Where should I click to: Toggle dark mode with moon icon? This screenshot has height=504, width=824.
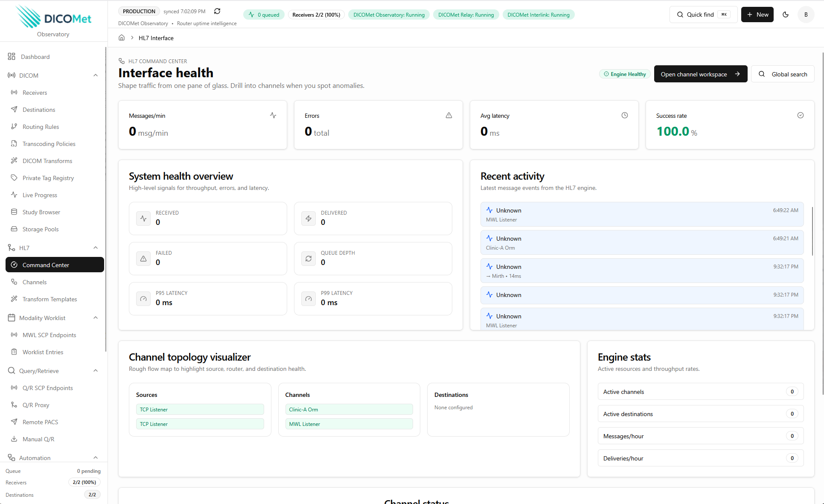[x=786, y=15]
